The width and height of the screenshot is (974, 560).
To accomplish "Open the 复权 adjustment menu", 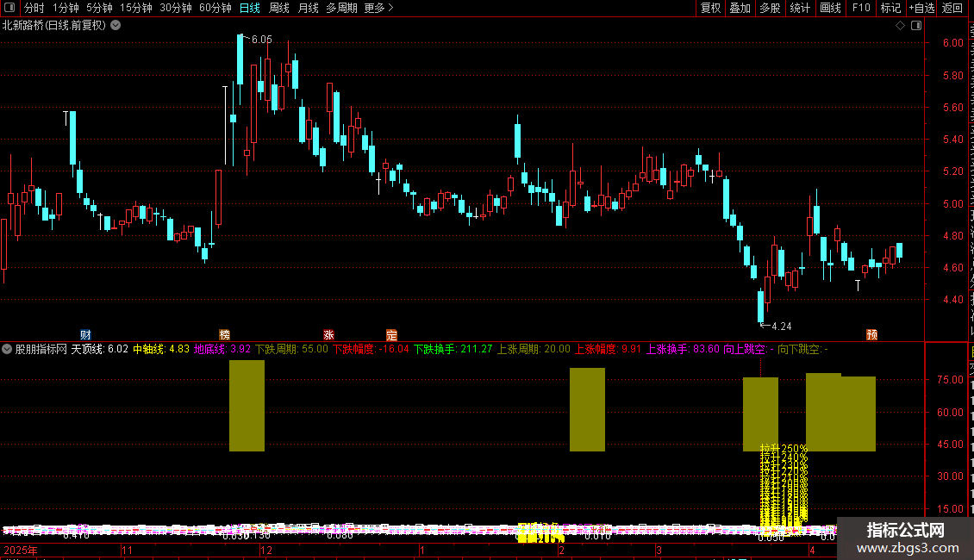I will tap(710, 8).
